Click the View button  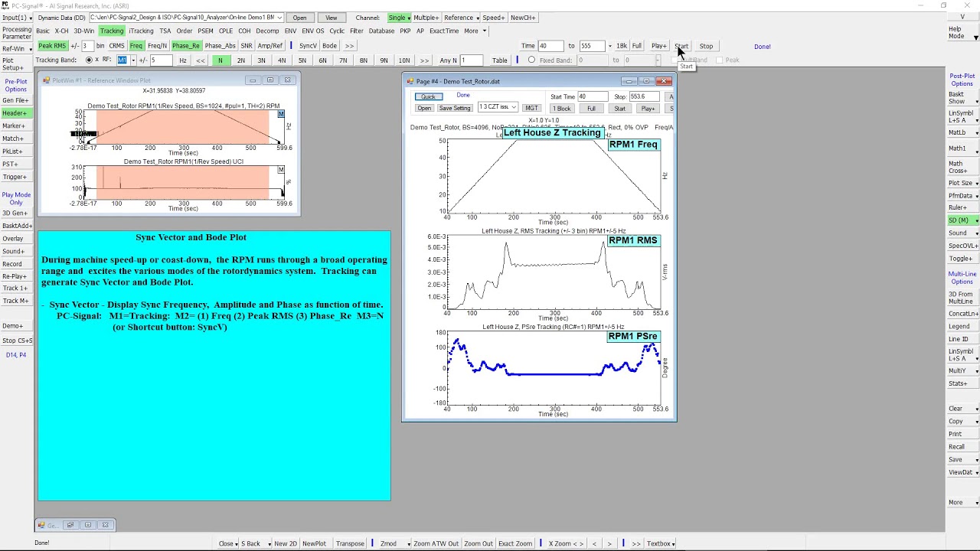pos(331,18)
